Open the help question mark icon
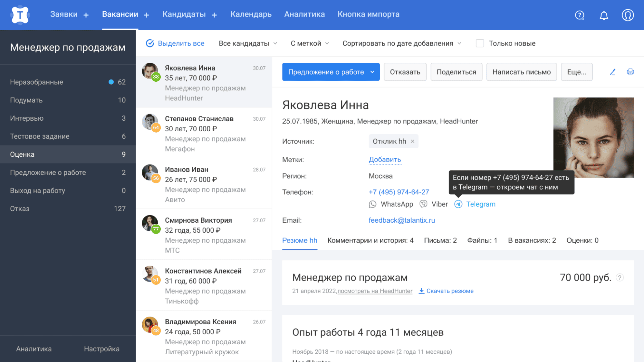This screenshot has height=362, width=644. [579, 15]
